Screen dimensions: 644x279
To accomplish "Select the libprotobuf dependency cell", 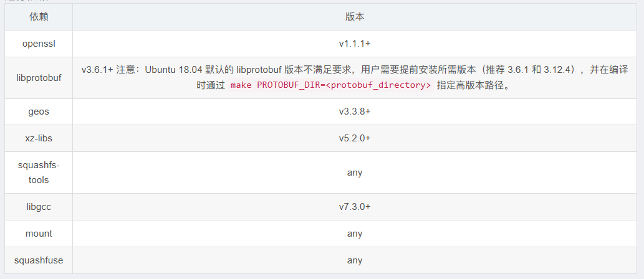I will tap(39, 78).
